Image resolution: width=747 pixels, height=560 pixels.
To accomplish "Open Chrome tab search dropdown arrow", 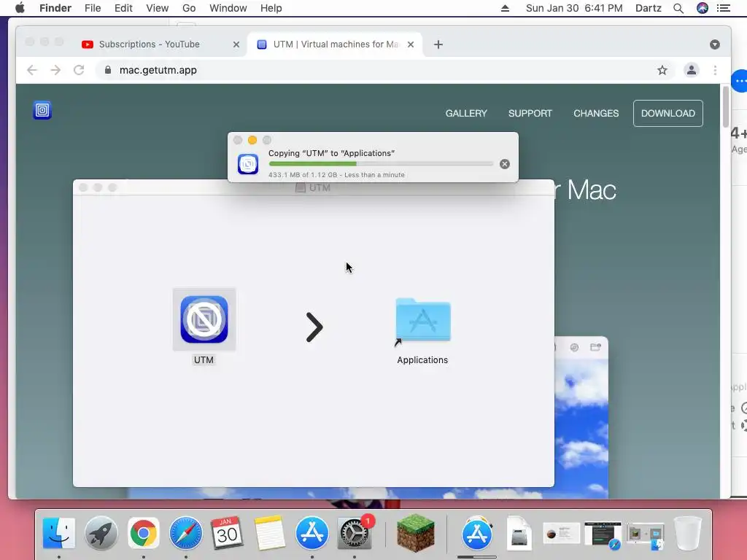I will pyautogui.click(x=715, y=44).
